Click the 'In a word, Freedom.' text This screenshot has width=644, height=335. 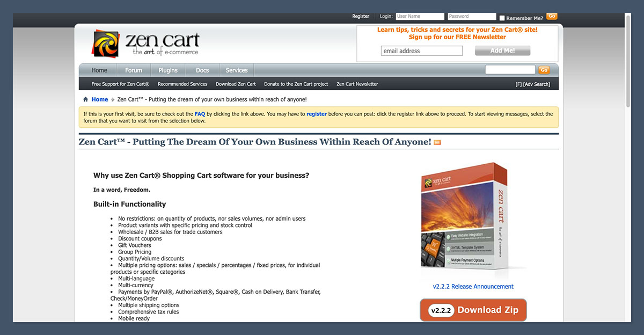(122, 190)
